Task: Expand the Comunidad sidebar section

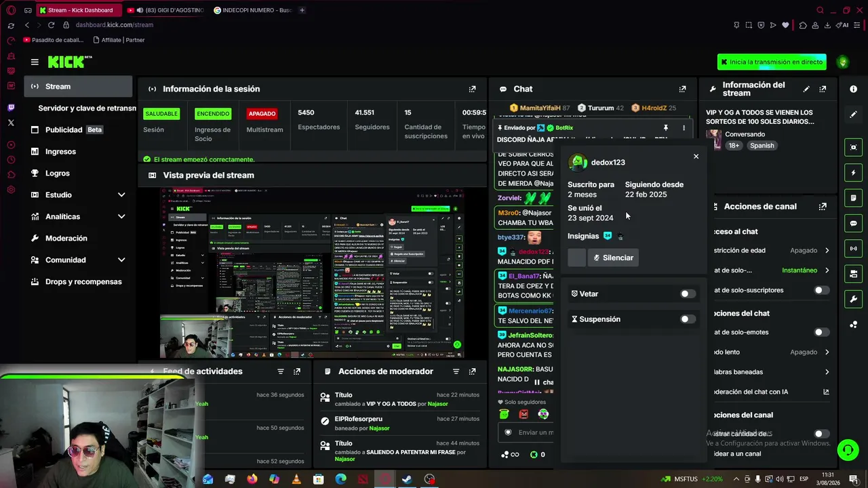Action: point(121,260)
